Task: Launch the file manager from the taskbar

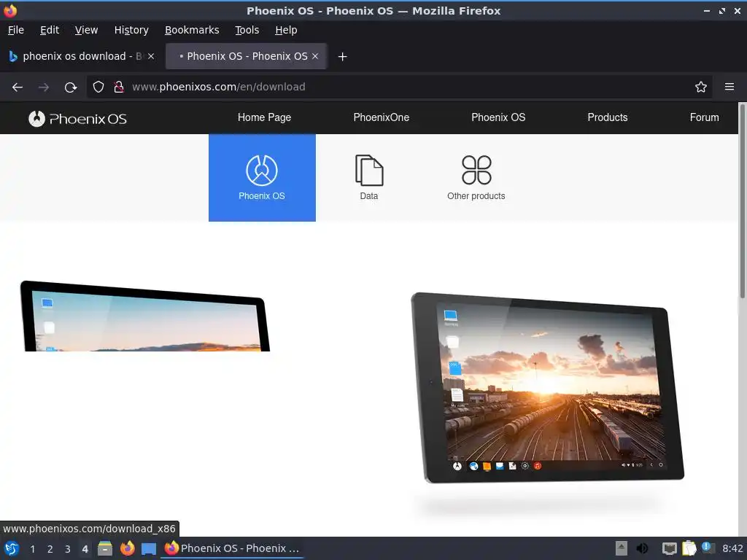Action: tap(105, 548)
